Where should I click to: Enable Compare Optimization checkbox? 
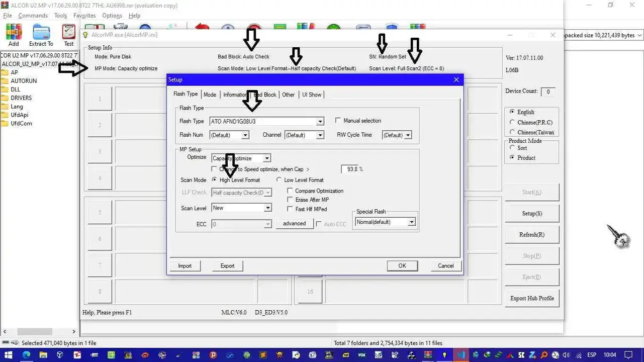click(x=290, y=191)
